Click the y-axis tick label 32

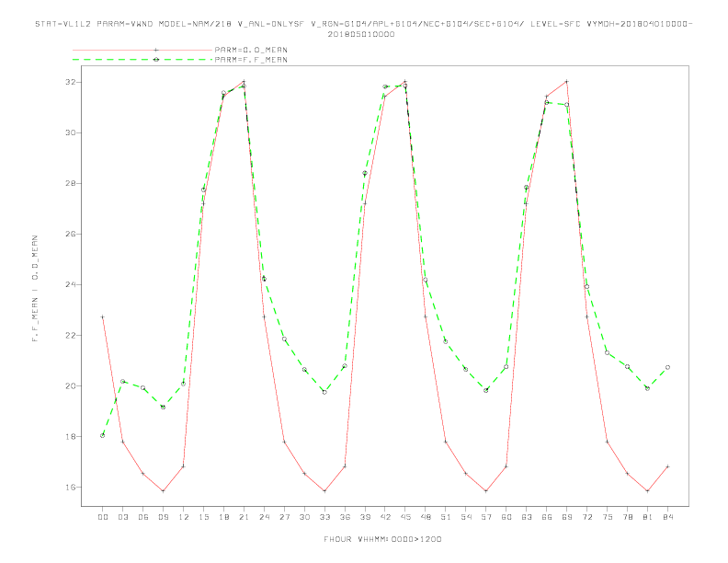point(71,82)
